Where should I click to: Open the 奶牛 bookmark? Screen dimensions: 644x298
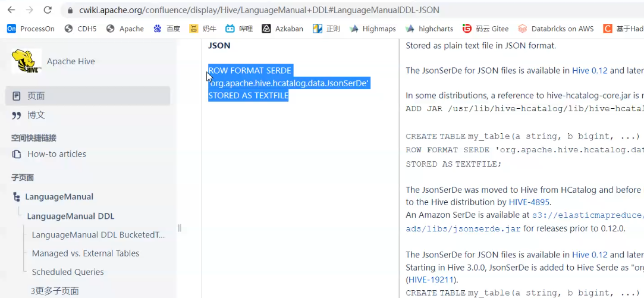pos(203,29)
